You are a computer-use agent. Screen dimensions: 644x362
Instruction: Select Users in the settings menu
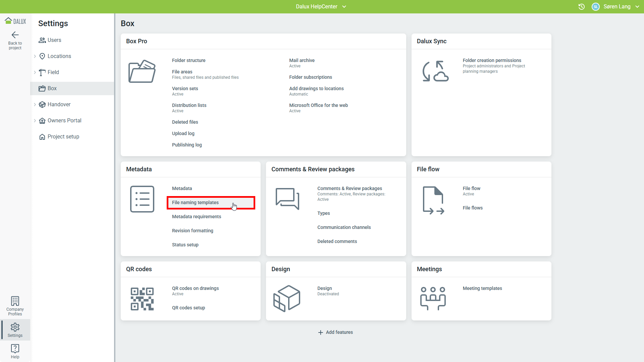[54, 40]
